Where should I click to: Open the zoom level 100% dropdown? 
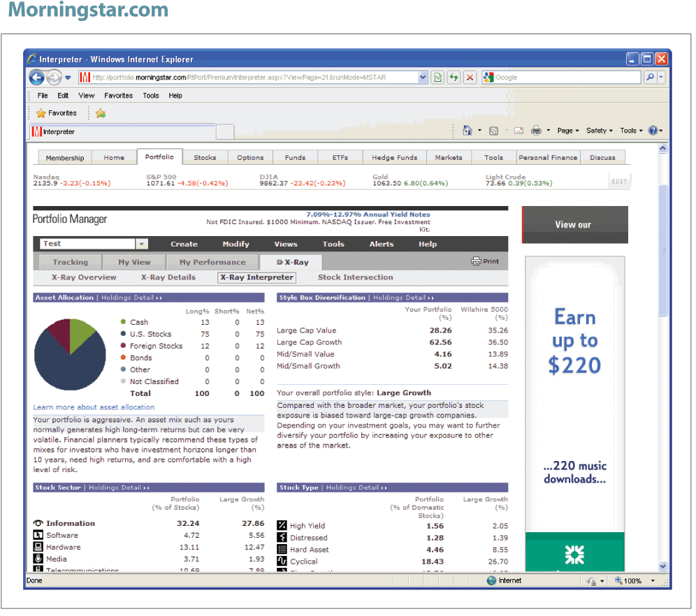(x=653, y=580)
